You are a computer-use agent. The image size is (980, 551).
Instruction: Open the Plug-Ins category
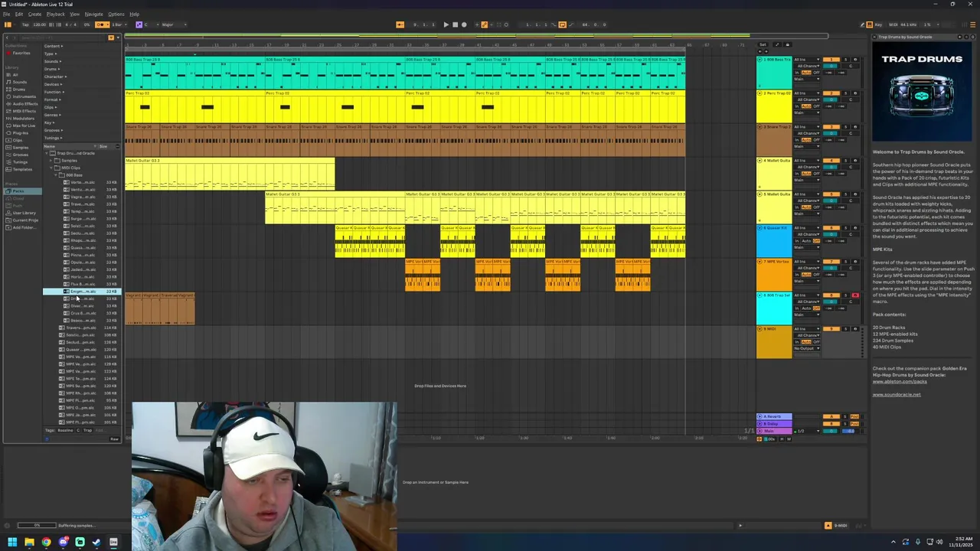pyautogui.click(x=20, y=132)
